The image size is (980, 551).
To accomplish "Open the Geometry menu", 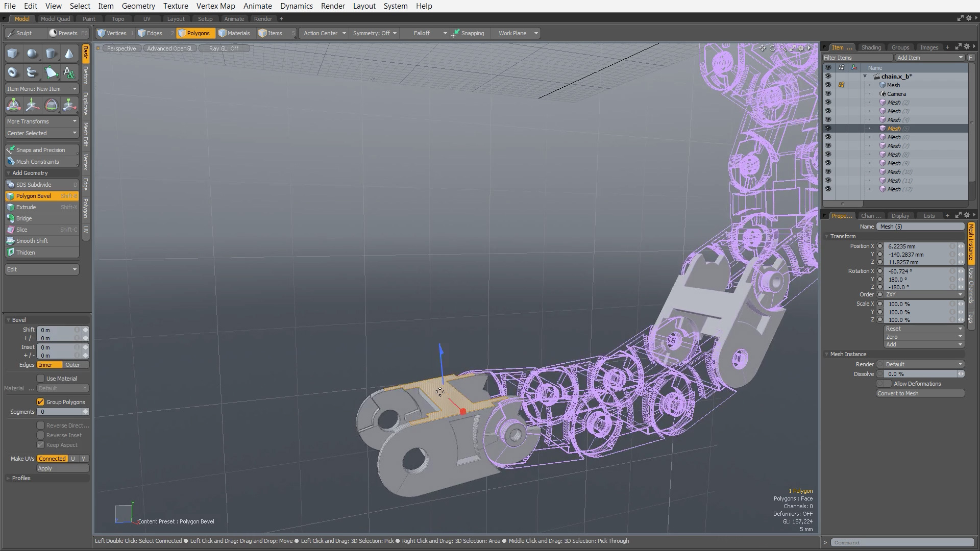I will (138, 6).
